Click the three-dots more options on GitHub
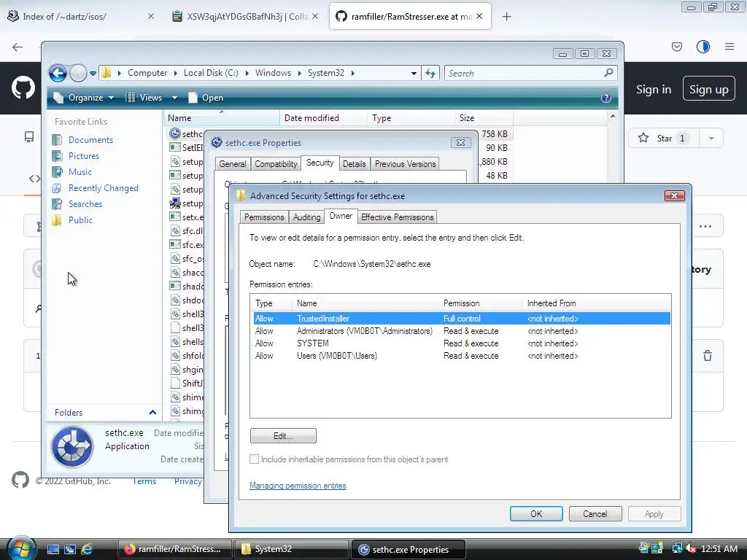The width and height of the screenshot is (747, 560). coord(705,226)
